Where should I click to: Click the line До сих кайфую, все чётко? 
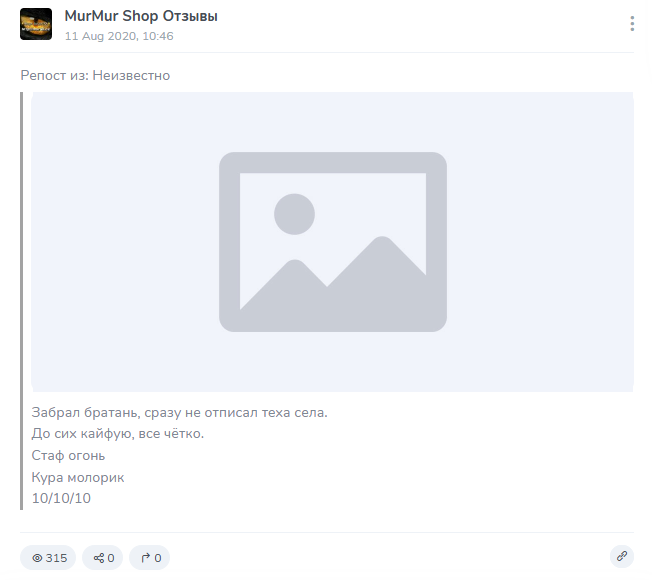117,434
